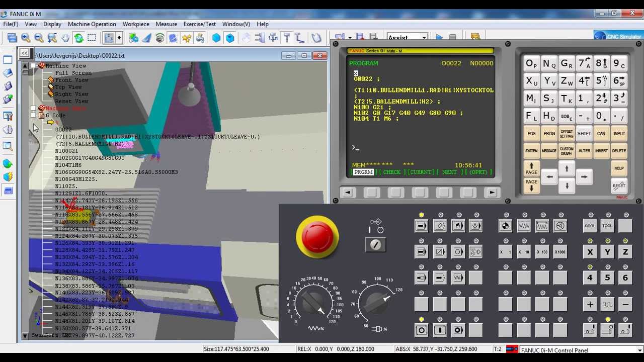This screenshot has width=644, height=362.
Task: Click the right arrow cursor key
Action: (584, 177)
